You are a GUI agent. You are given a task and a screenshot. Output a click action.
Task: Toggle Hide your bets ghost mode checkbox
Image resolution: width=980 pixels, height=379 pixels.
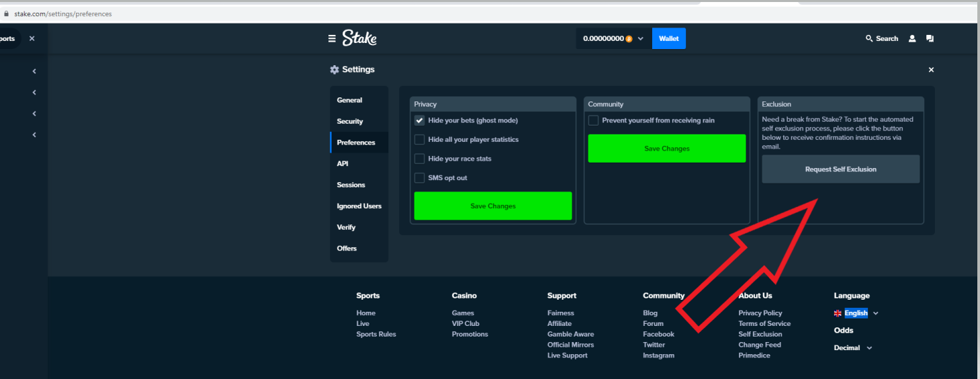pyautogui.click(x=420, y=121)
